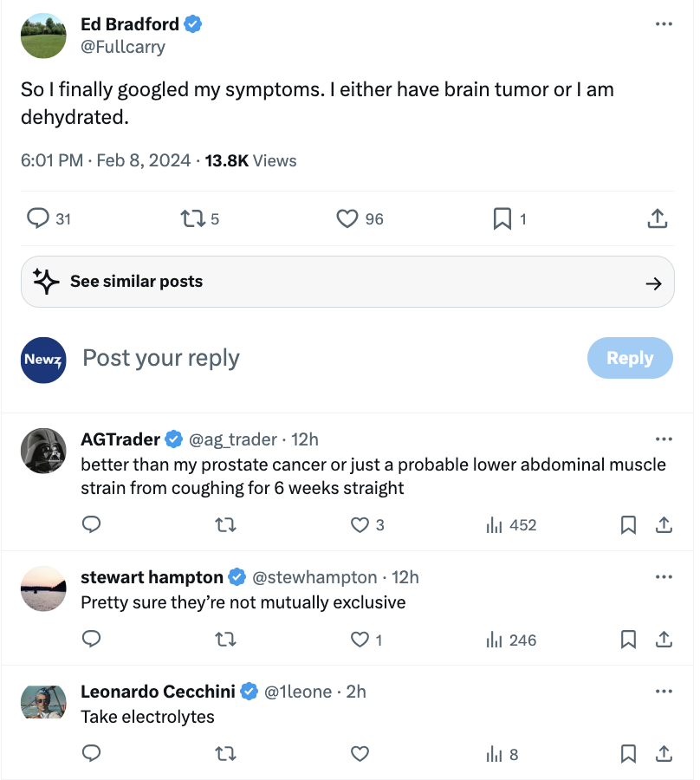Click the blue Reply button
The height and width of the screenshot is (780, 700).
630,358
